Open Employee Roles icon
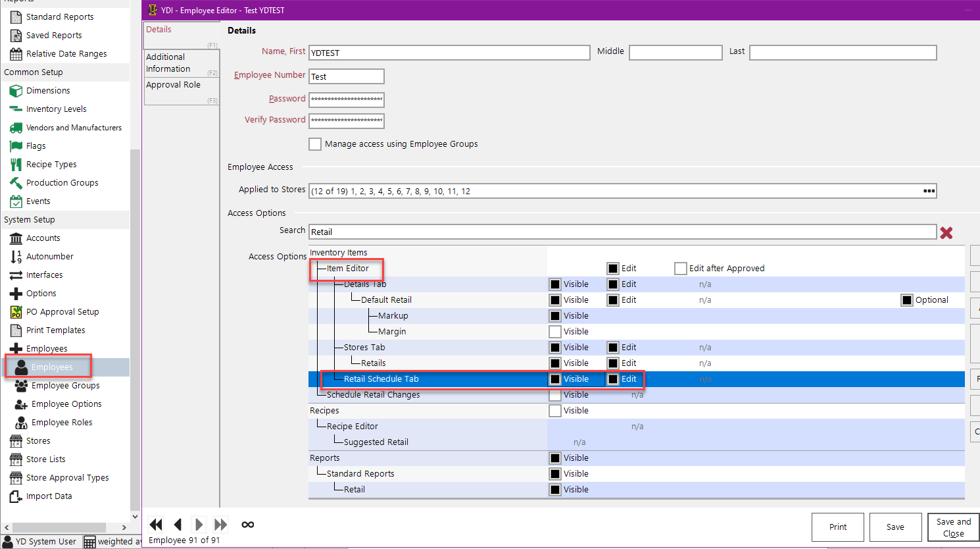The height and width of the screenshot is (549, 980). 21,423
